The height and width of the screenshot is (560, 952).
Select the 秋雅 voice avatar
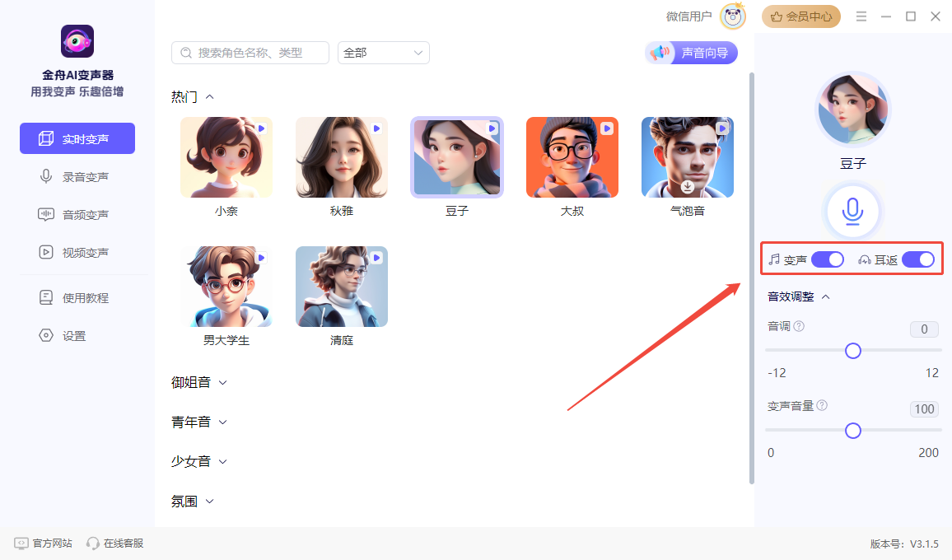pos(341,157)
